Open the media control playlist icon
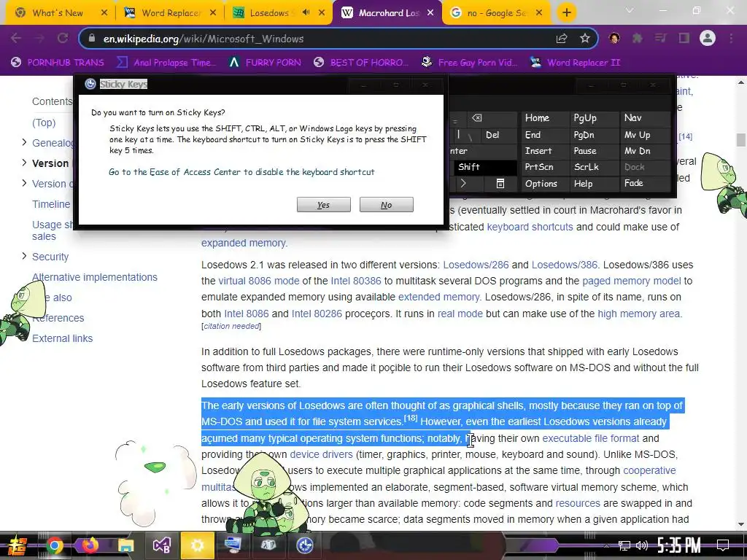 click(661, 38)
